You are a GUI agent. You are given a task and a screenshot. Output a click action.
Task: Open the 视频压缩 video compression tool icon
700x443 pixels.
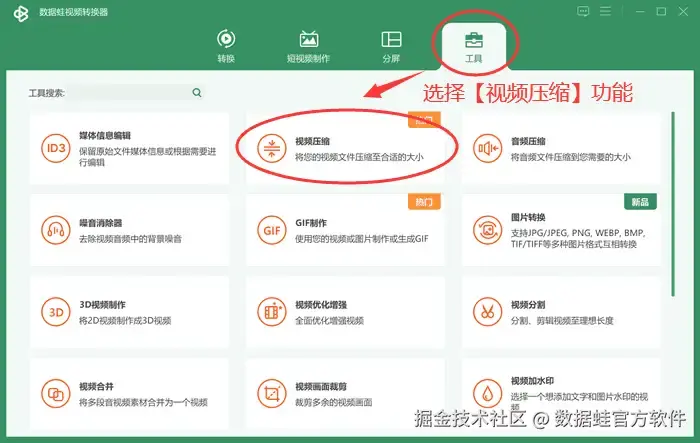271,149
